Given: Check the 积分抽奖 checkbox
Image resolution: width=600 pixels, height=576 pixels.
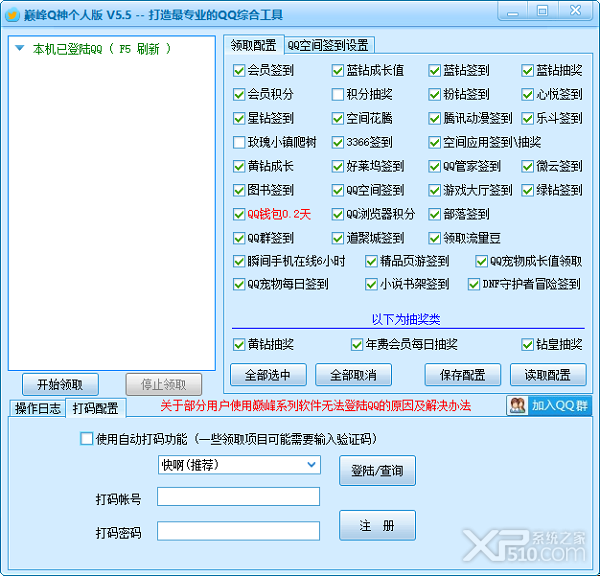Looking at the screenshot, I should tap(338, 94).
